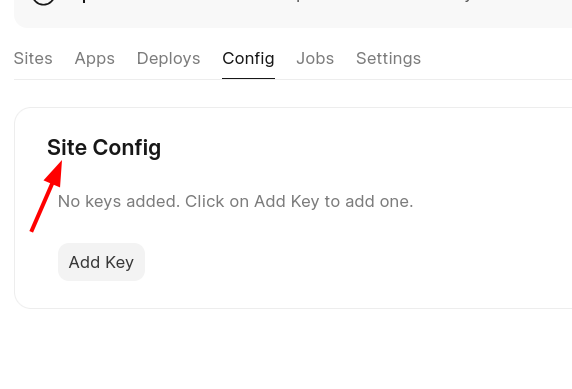Click the divider line right of Settings tab
572x389 pixels.
coord(496,79)
